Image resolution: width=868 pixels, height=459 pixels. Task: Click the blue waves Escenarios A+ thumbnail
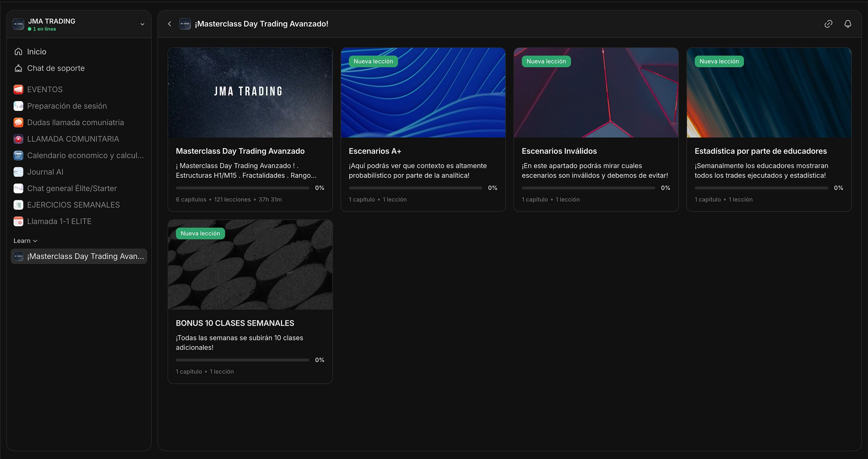[x=423, y=93]
